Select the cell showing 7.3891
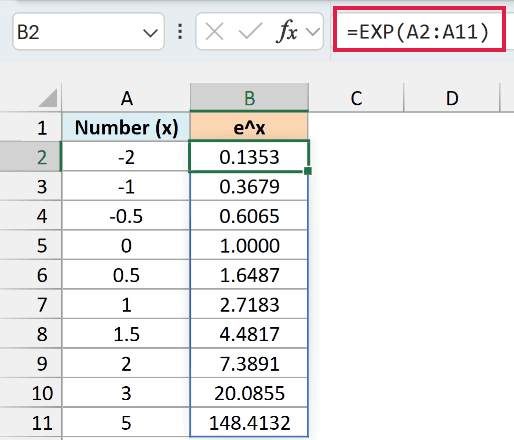This screenshot has width=514, height=440. point(249,363)
